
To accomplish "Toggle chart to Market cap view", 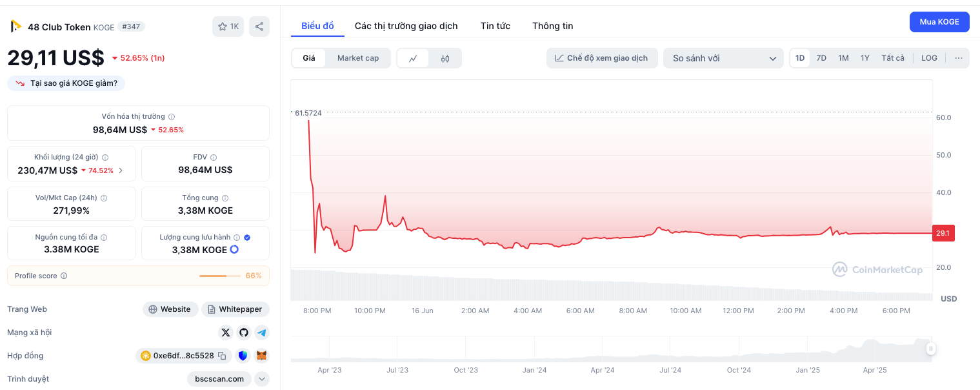I will coord(358,58).
